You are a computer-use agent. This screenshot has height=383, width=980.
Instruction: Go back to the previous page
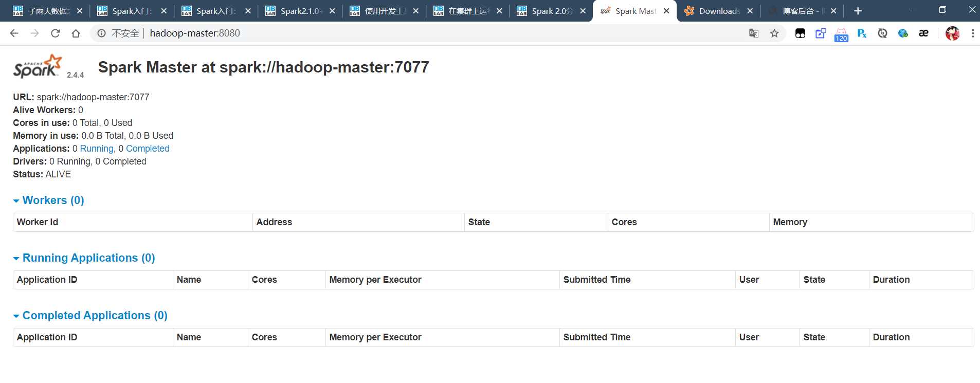[x=14, y=33]
